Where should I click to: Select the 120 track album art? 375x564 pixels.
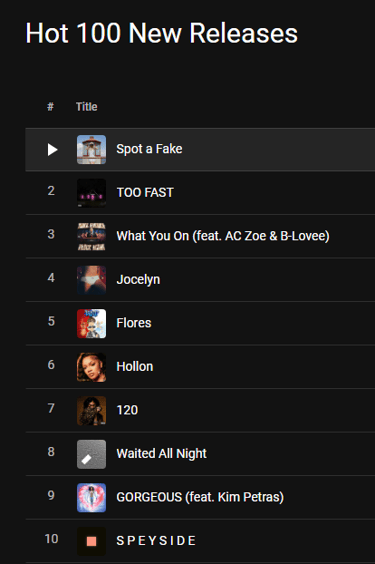pyautogui.click(x=91, y=411)
